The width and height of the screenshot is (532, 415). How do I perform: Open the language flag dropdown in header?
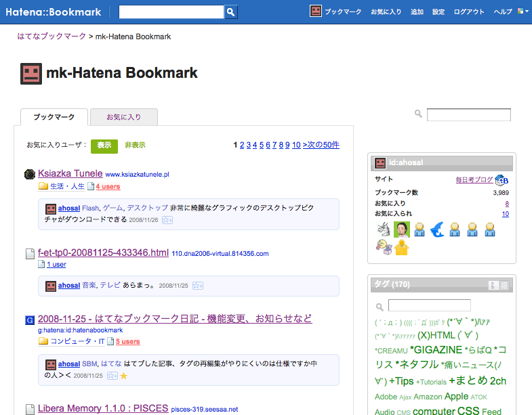click(523, 12)
